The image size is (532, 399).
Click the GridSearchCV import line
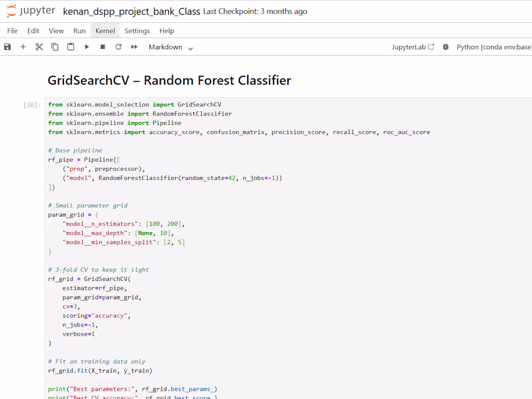tap(135, 104)
